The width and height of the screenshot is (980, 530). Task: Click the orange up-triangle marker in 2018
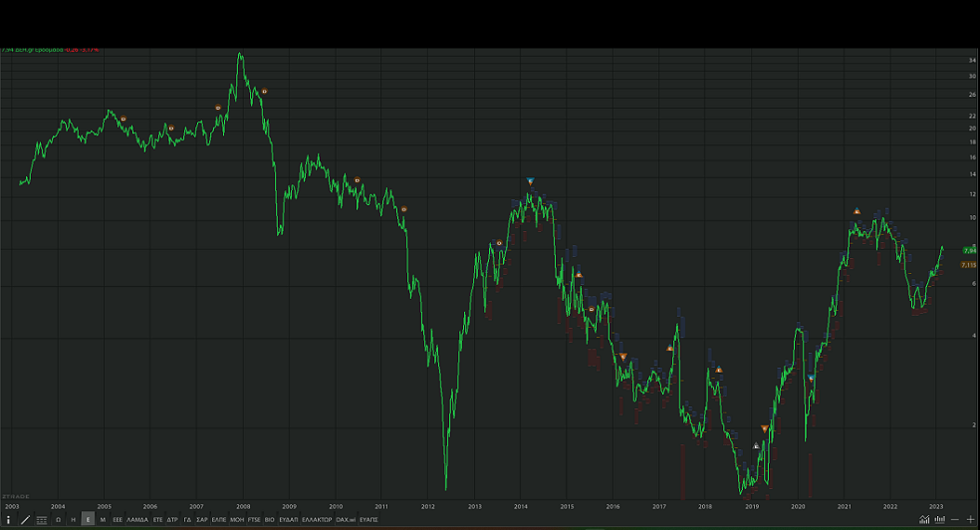(x=719, y=370)
